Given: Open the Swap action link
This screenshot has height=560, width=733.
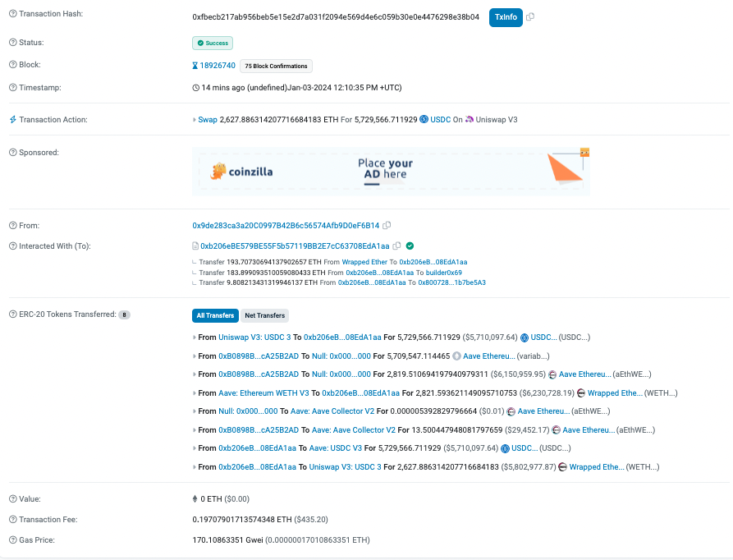Looking at the screenshot, I should click(x=208, y=120).
